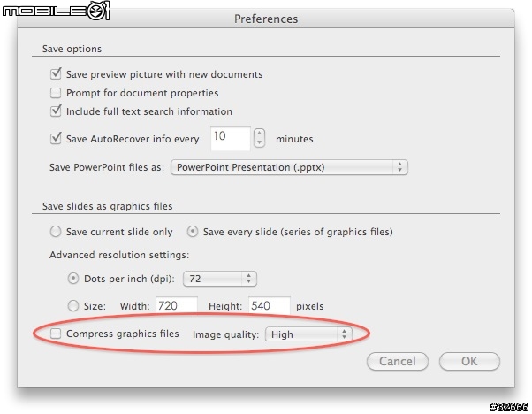Disable Save AutoRecover info checkbox

(56, 139)
